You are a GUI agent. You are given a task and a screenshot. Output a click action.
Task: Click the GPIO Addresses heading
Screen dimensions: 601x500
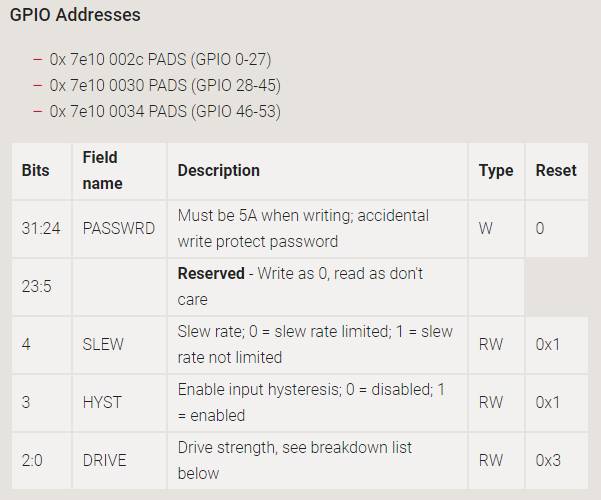(x=75, y=16)
